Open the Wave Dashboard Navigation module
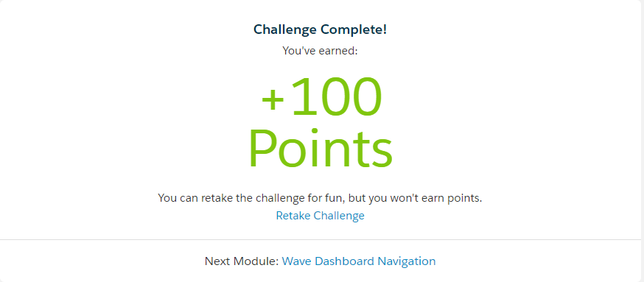644x282 pixels. coord(359,261)
